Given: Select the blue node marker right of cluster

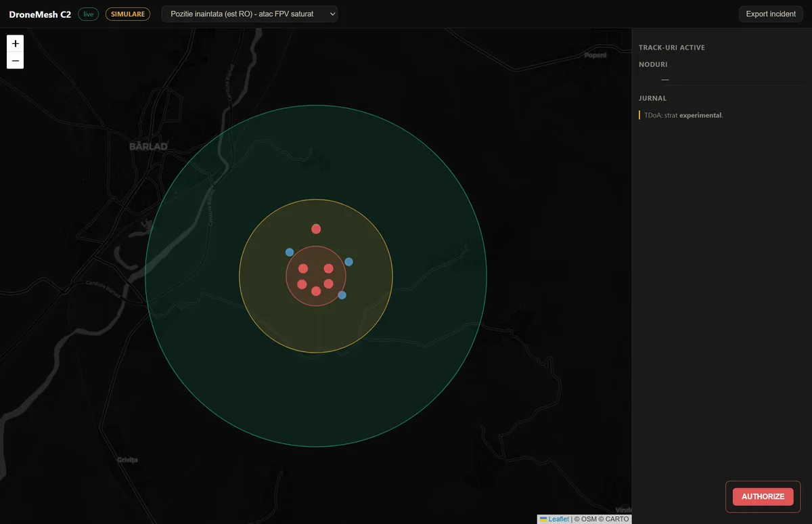Looking at the screenshot, I should click(x=348, y=261).
